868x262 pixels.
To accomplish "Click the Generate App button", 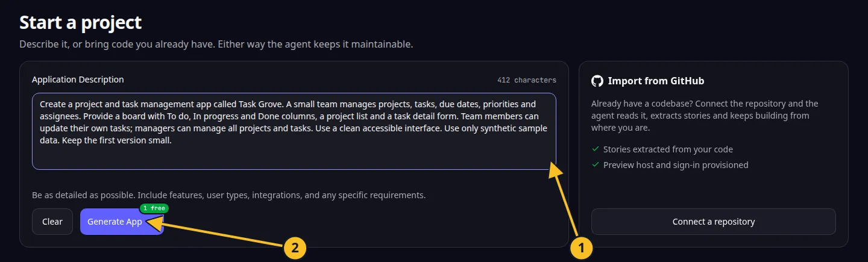I will 122,222.
